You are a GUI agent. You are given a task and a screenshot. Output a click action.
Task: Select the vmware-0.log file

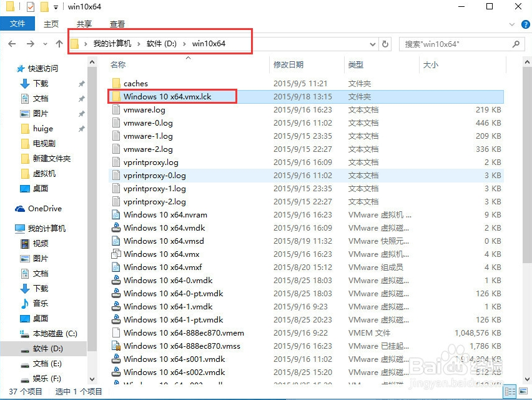pos(148,123)
